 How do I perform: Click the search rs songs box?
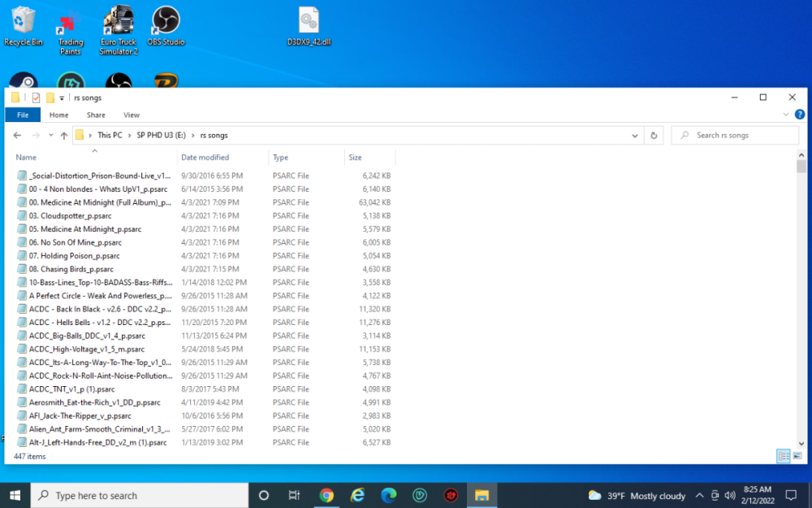tap(735, 135)
